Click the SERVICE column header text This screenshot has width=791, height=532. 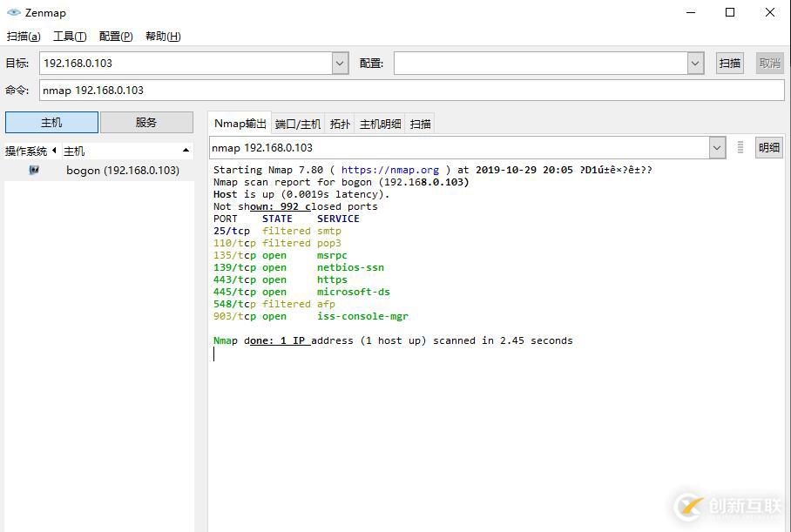[338, 219]
